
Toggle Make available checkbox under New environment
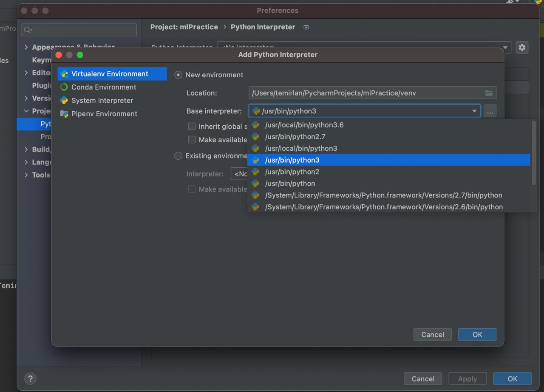click(192, 140)
